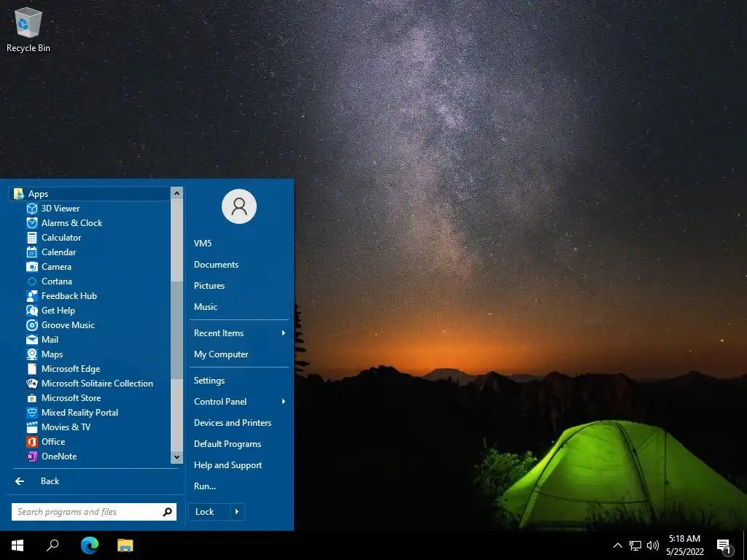747x560 pixels.
Task: Open the Action Center notifications icon
Action: coord(724,545)
